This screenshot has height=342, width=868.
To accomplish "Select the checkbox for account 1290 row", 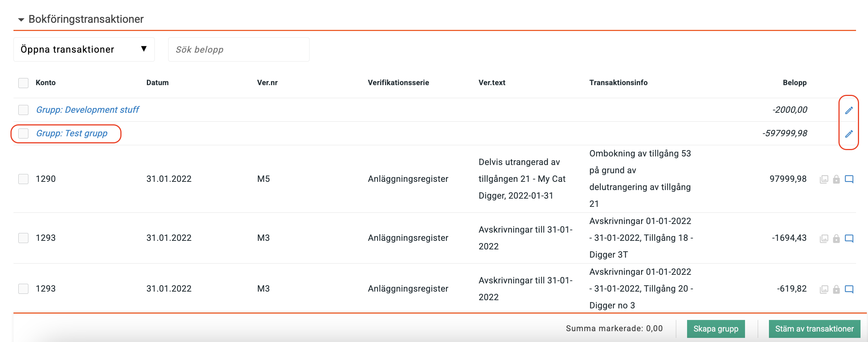I will [24, 179].
